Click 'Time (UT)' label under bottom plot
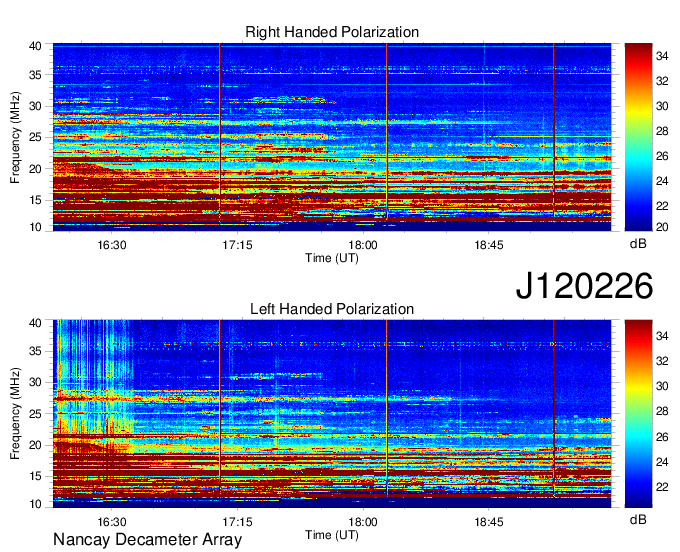The width and height of the screenshot is (680, 552). (x=332, y=535)
